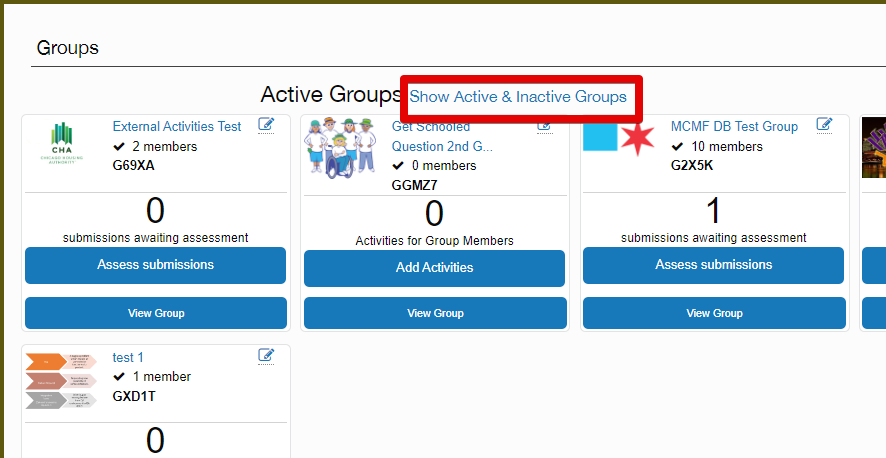The width and height of the screenshot is (886, 458).
Task: Click the pencil icon for test 1
Action: pyautogui.click(x=266, y=355)
